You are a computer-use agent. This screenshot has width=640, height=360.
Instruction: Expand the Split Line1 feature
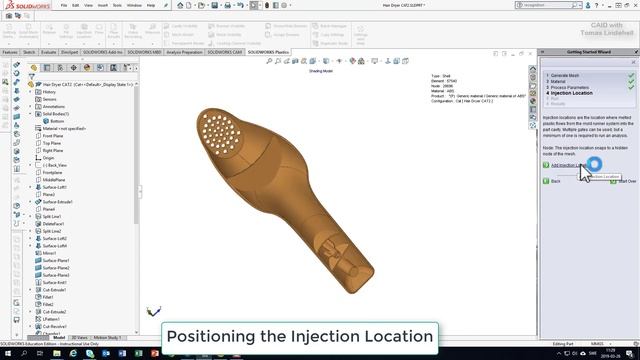pos(30,216)
